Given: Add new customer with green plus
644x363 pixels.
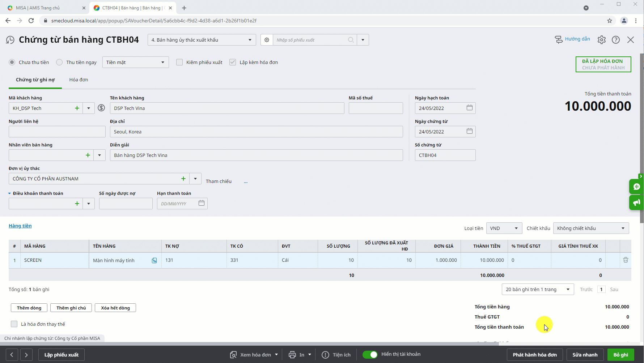Looking at the screenshot, I should point(77,108).
